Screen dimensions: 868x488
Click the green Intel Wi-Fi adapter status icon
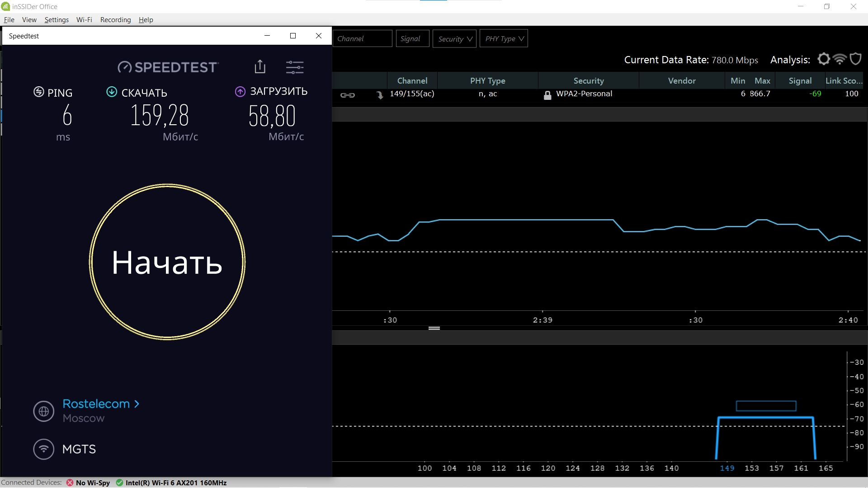pos(119,483)
